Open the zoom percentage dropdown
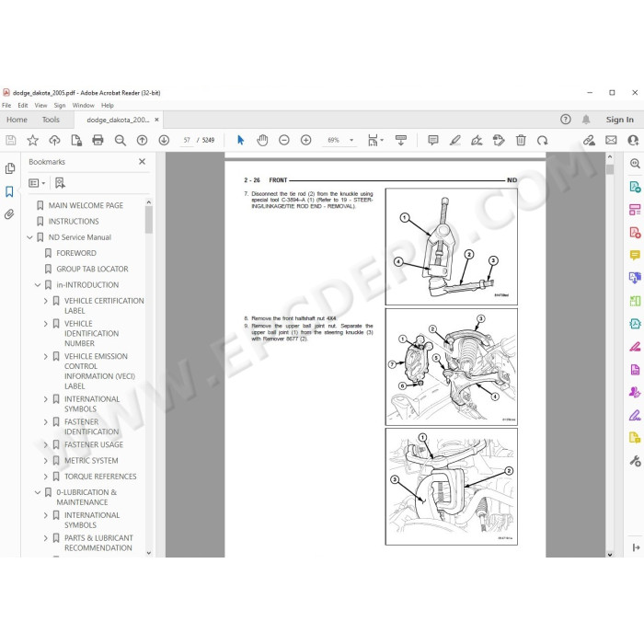Image resolution: width=644 pixels, height=644 pixels. coord(351,141)
